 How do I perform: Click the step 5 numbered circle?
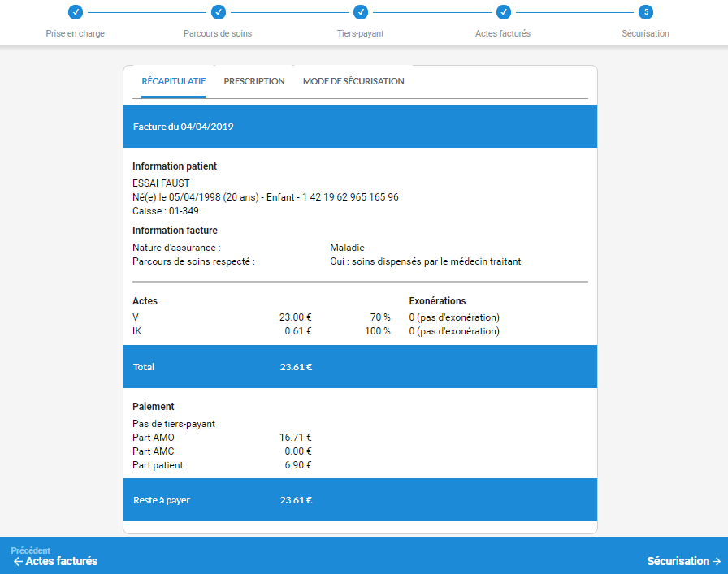(645, 12)
